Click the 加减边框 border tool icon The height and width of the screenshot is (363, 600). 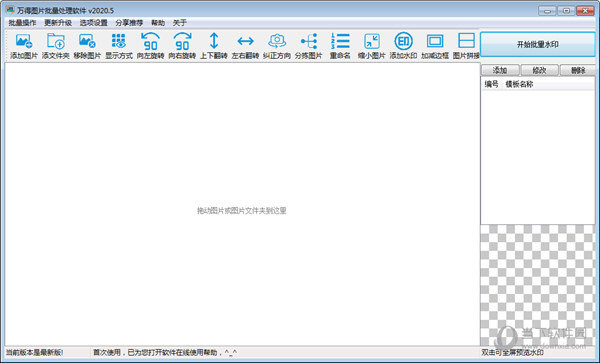[435, 46]
